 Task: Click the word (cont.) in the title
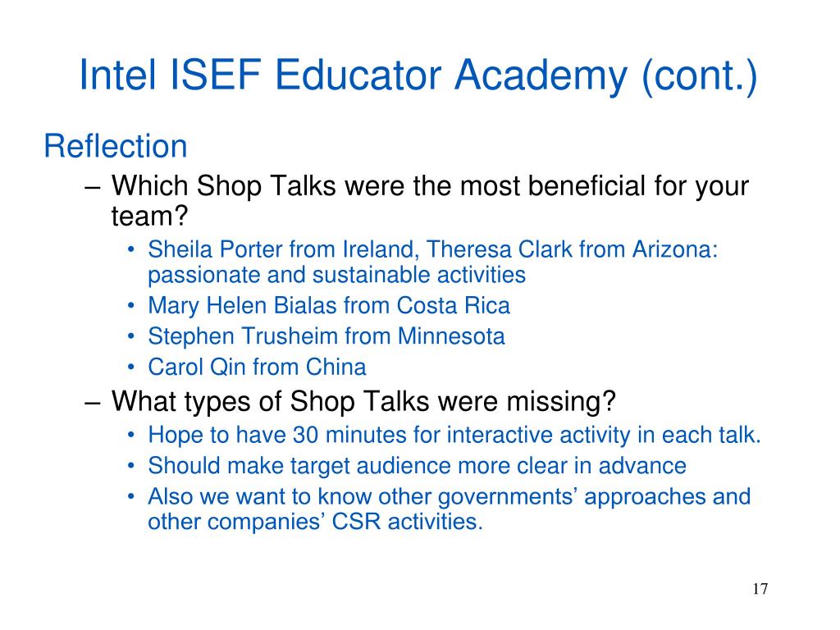coord(699,76)
